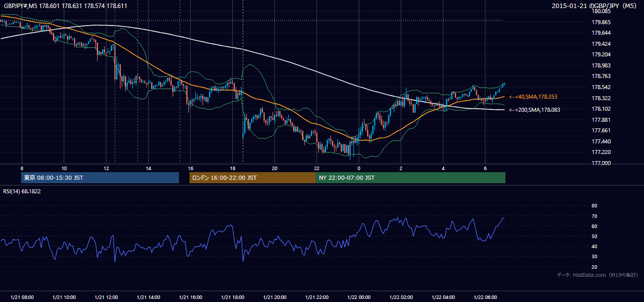Click the bottom time label 1/22 06:00

485,297
